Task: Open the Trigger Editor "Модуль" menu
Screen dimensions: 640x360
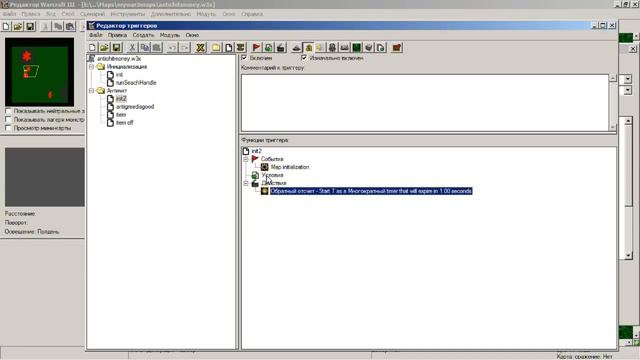Action: point(169,35)
